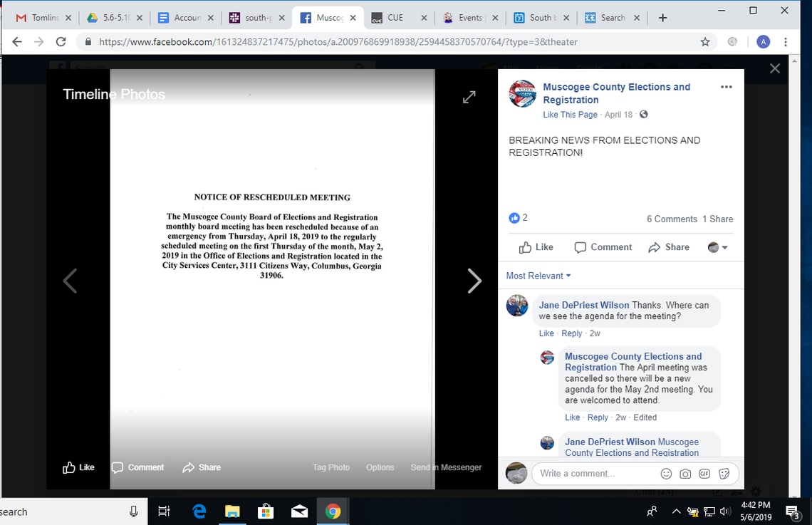Screen dimensions: 812x525
Task: Advance to the next photo with right arrow
Action: coord(475,281)
